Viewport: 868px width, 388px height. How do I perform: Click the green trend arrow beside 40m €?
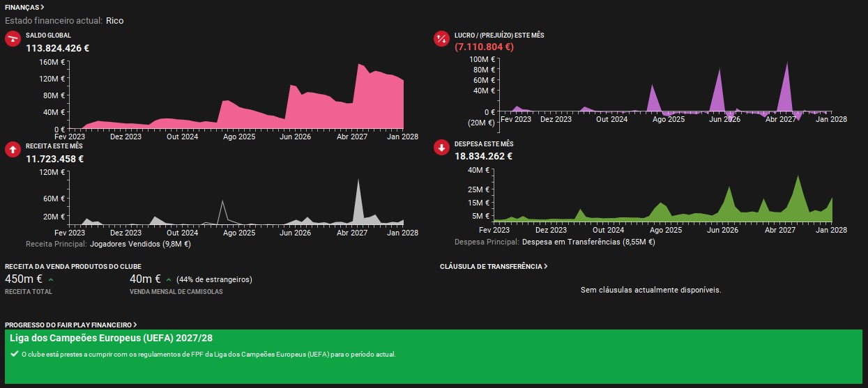(x=168, y=280)
